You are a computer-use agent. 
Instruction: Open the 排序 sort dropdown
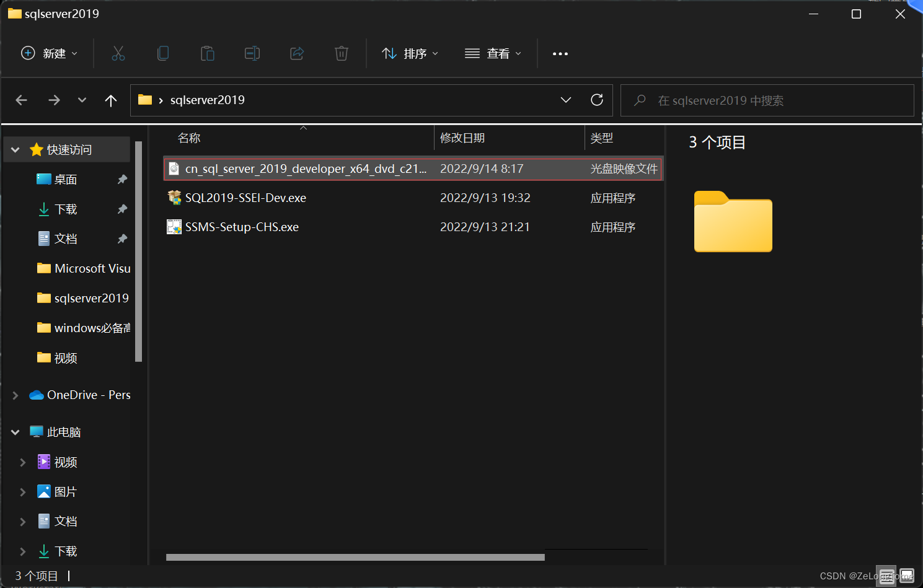tap(410, 53)
